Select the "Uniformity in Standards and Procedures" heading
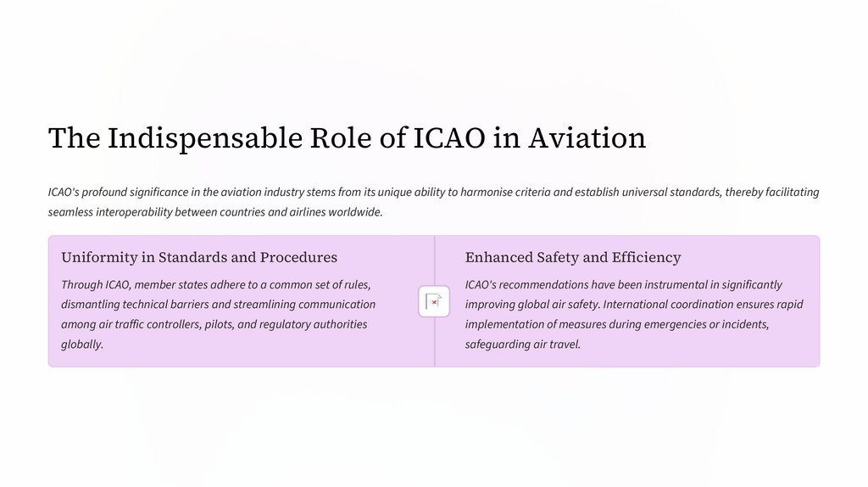Image resolution: width=868 pixels, height=487 pixels. [199, 257]
